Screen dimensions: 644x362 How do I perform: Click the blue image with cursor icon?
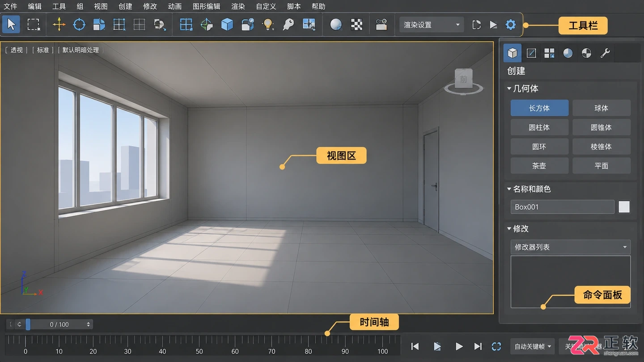[x=309, y=24]
